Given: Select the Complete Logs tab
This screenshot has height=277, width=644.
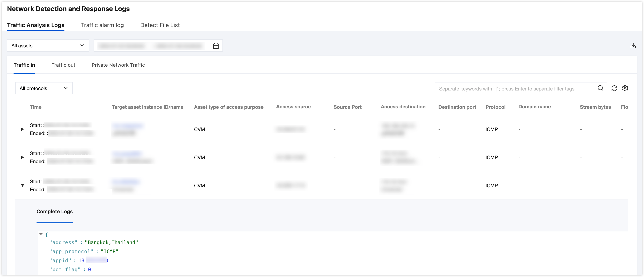Looking at the screenshot, I should (55, 212).
